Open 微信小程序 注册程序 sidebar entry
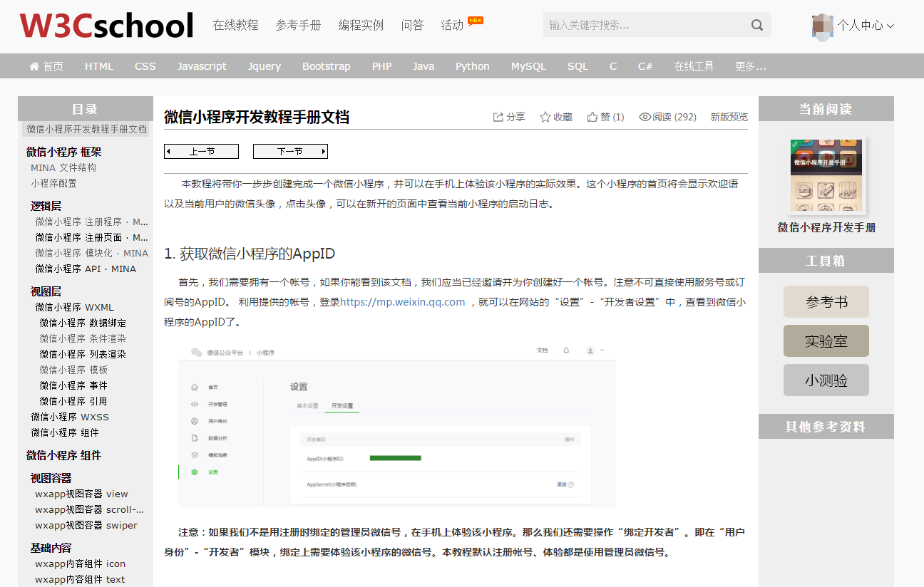The width and height of the screenshot is (924, 587). point(92,222)
